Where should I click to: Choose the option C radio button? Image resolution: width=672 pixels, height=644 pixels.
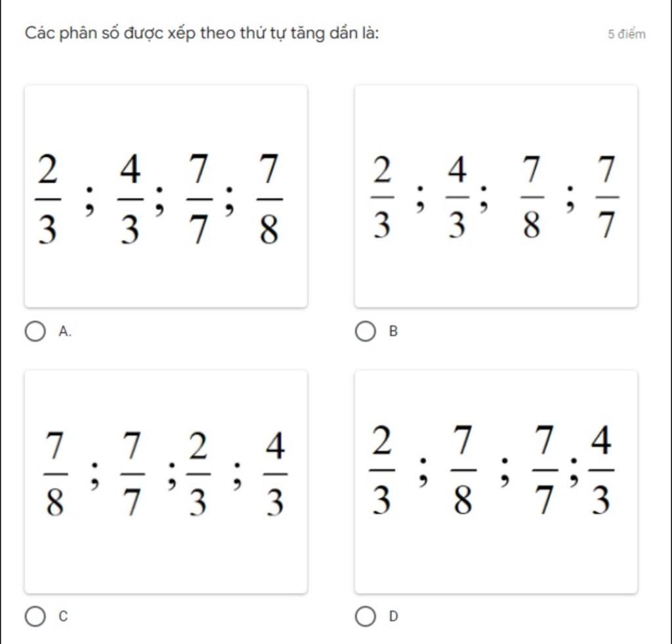point(35,616)
